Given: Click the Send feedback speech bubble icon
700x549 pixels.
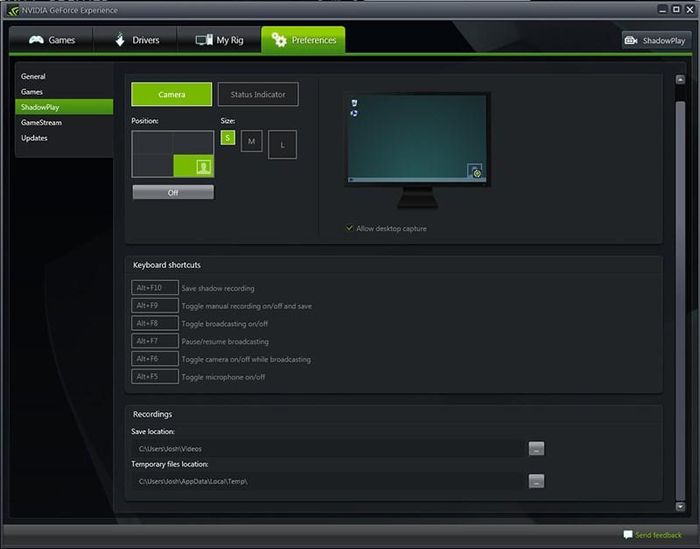Looking at the screenshot, I should click(628, 534).
